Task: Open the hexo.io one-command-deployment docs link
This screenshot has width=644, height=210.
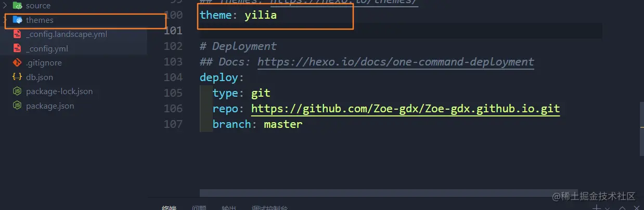Action: [x=396, y=62]
